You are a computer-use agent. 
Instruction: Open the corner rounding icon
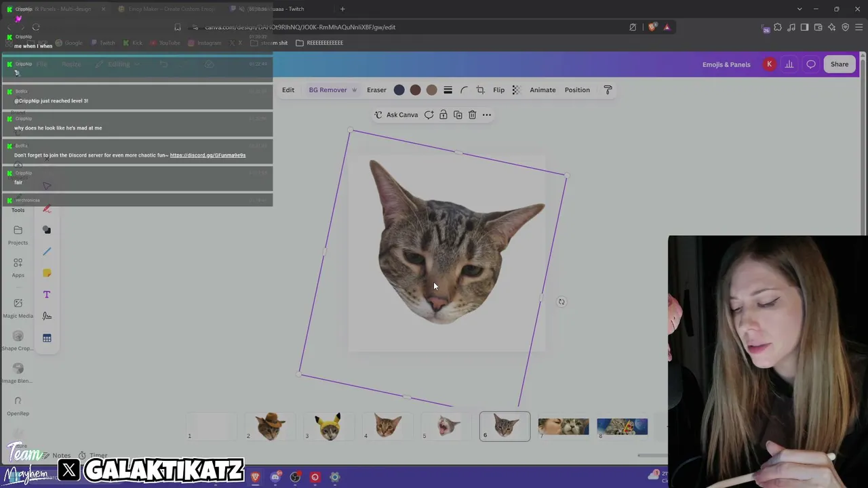464,90
